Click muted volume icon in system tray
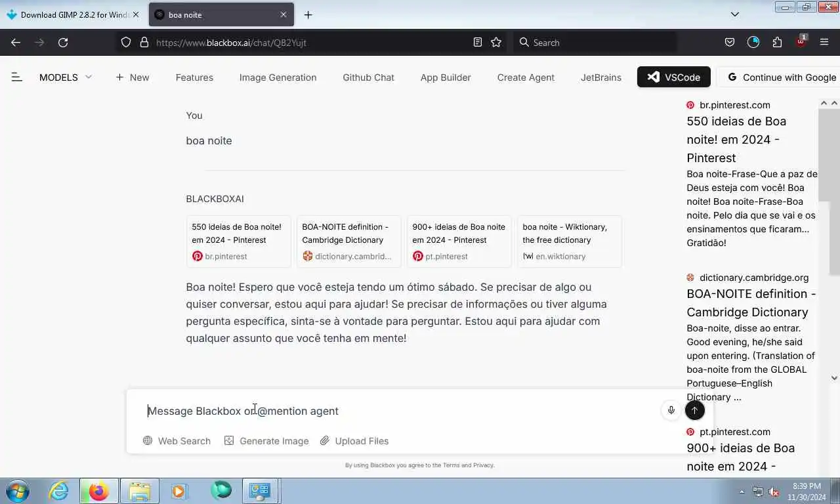This screenshot has height=504, width=840. tap(774, 492)
